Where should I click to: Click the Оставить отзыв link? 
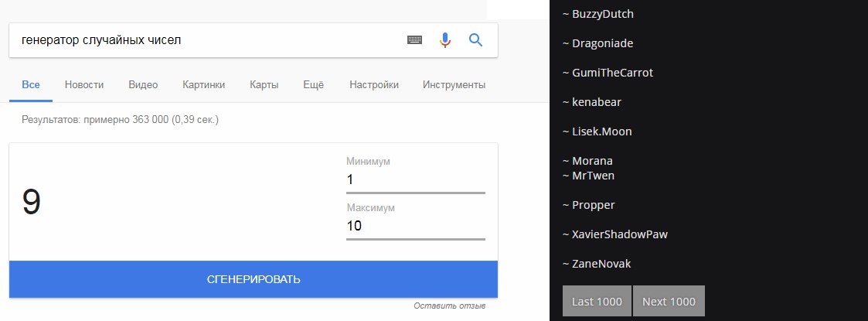[x=450, y=306]
